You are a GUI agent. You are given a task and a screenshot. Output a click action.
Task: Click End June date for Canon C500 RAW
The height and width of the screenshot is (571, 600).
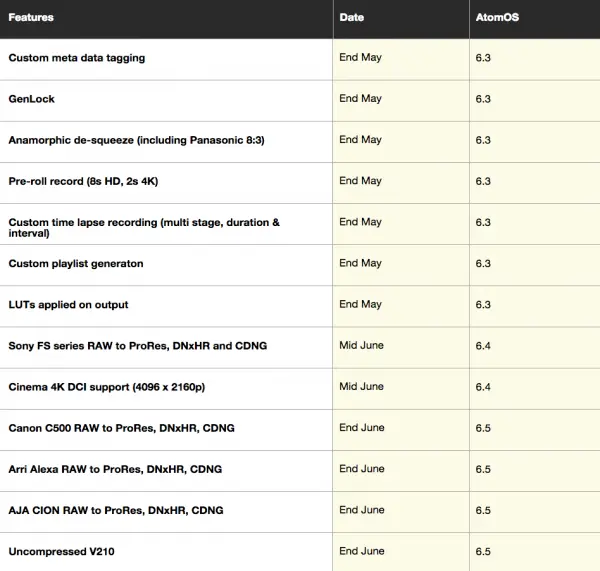click(x=362, y=427)
